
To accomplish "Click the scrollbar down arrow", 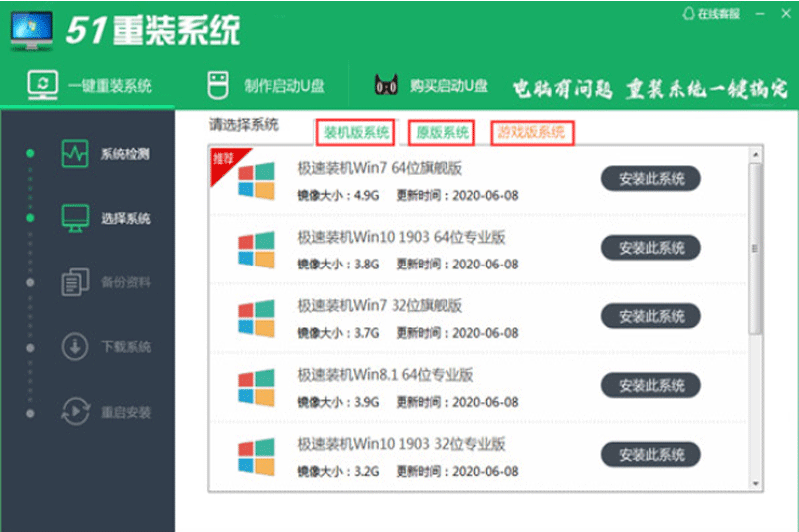I will pyautogui.click(x=756, y=484).
